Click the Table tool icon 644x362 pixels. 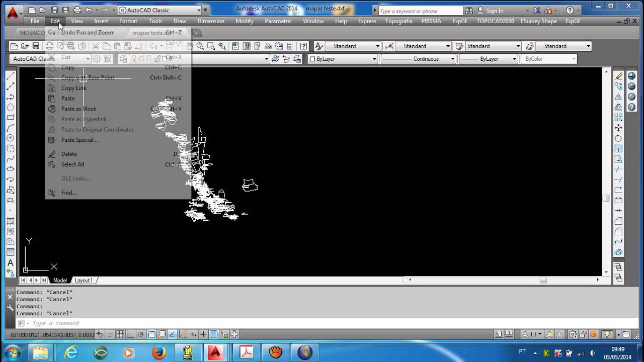(10, 252)
